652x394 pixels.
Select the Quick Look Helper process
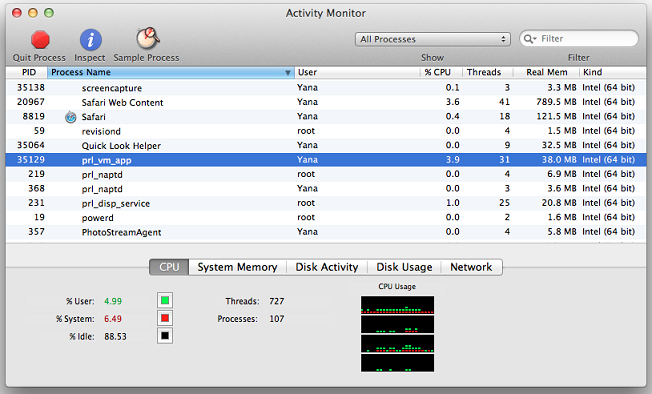[x=326, y=145]
